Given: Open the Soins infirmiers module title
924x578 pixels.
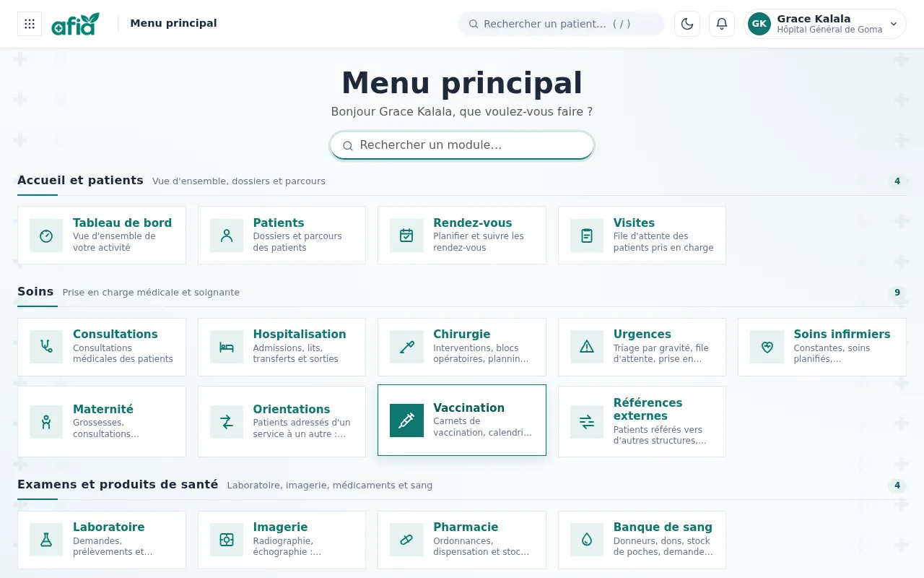Looking at the screenshot, I should coord(842,334).
